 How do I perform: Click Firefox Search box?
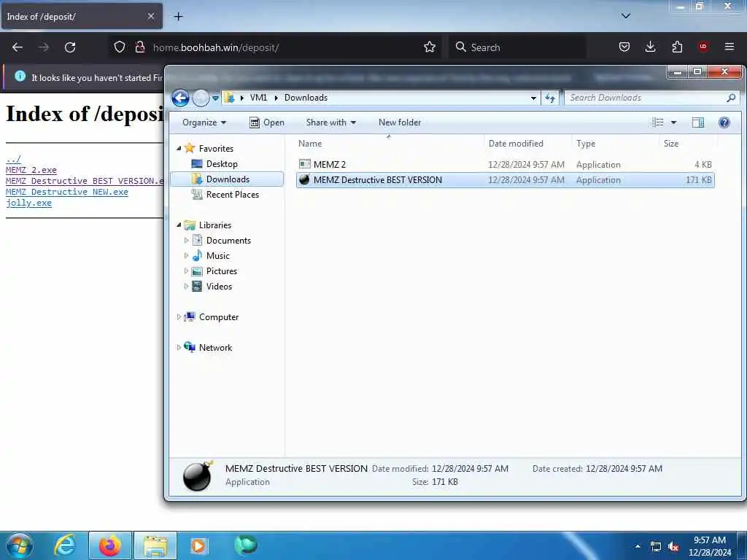517,47
